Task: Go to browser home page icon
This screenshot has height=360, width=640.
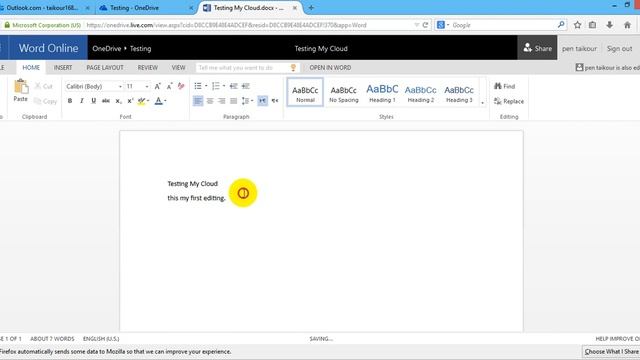Action: click(x=627, y=25)
